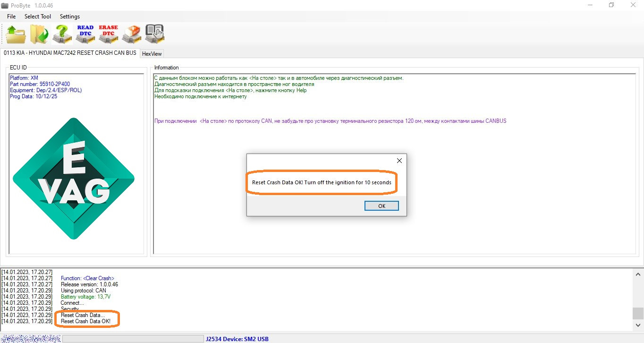
Task: Click the clear crash eraser icon
Action: pos(132,34)
